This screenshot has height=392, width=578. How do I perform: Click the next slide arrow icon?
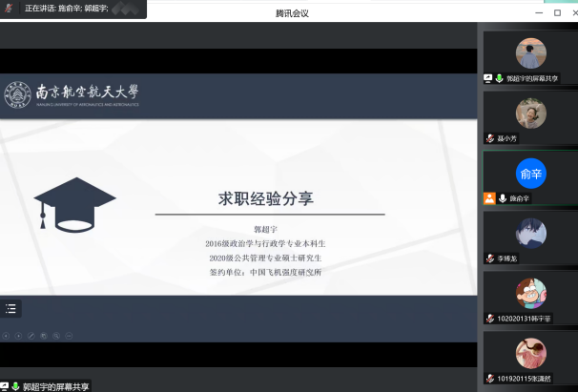tap(18, 336)
